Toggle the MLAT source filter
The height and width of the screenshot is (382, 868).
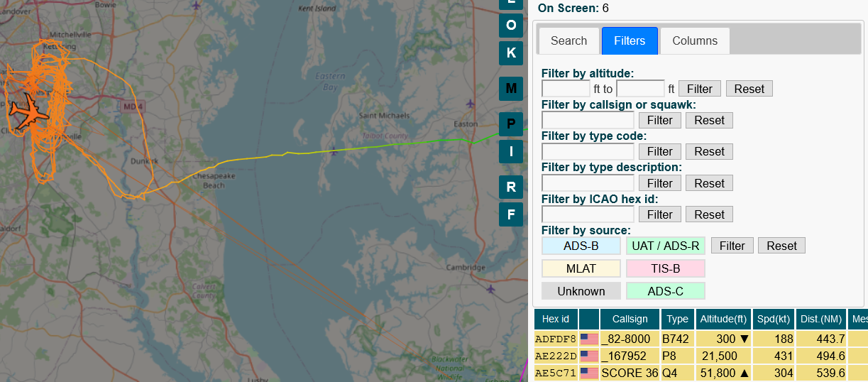(581, 268)
